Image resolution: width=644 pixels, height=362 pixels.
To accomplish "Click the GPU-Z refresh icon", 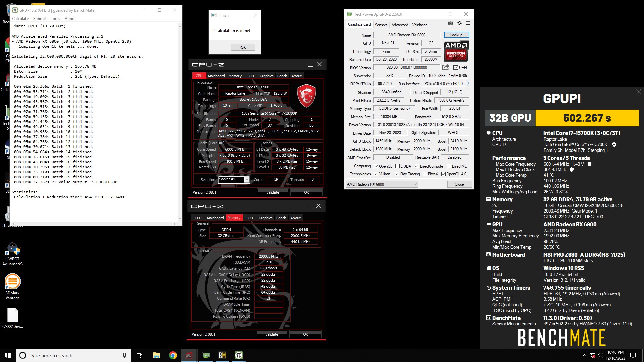I will pyautogui.click(x=459, y=23).
